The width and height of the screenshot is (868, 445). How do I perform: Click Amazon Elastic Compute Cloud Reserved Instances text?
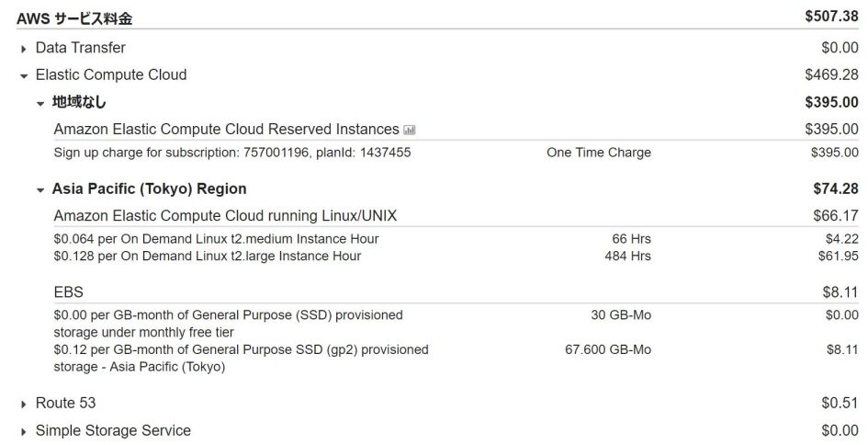coord(226,130)
